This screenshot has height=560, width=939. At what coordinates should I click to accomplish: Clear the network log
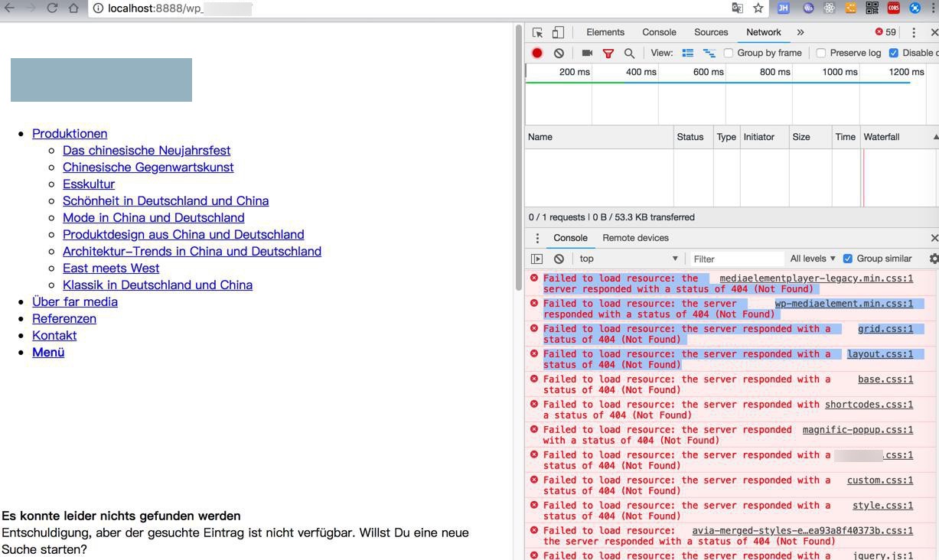[x=559, y=53]
